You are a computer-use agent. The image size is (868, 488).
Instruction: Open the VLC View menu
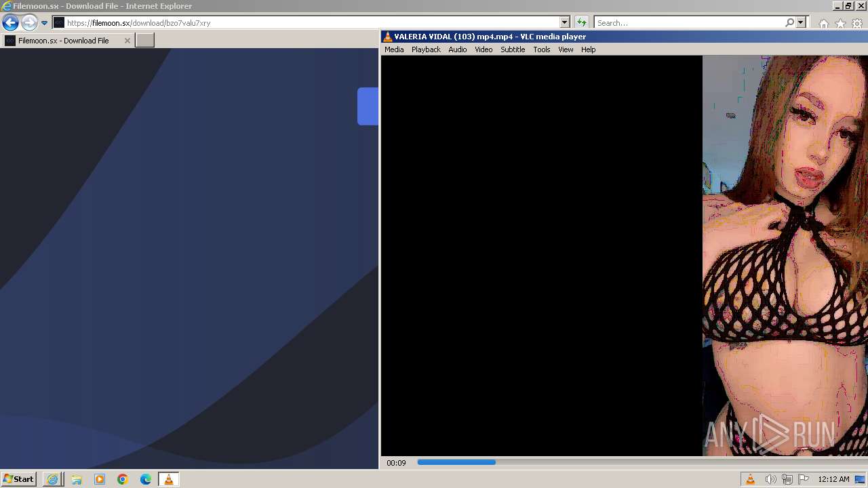pos(566,49)
